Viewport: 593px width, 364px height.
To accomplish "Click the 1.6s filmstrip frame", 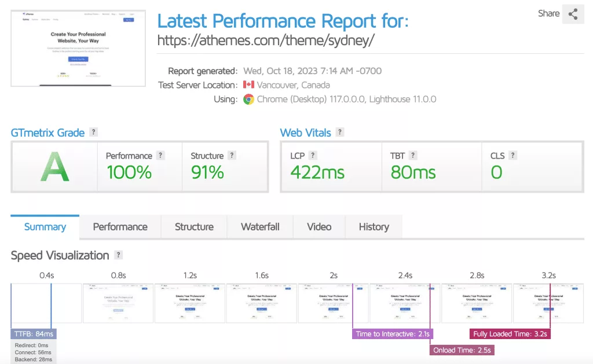I will click(261, 303).
